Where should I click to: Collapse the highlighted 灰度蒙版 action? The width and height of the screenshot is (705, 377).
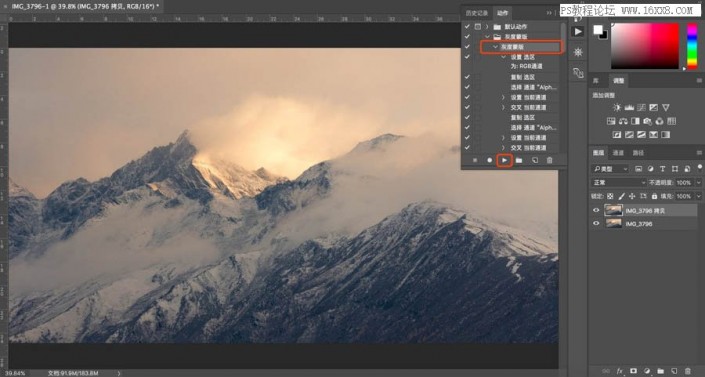[x=495, y=47]
